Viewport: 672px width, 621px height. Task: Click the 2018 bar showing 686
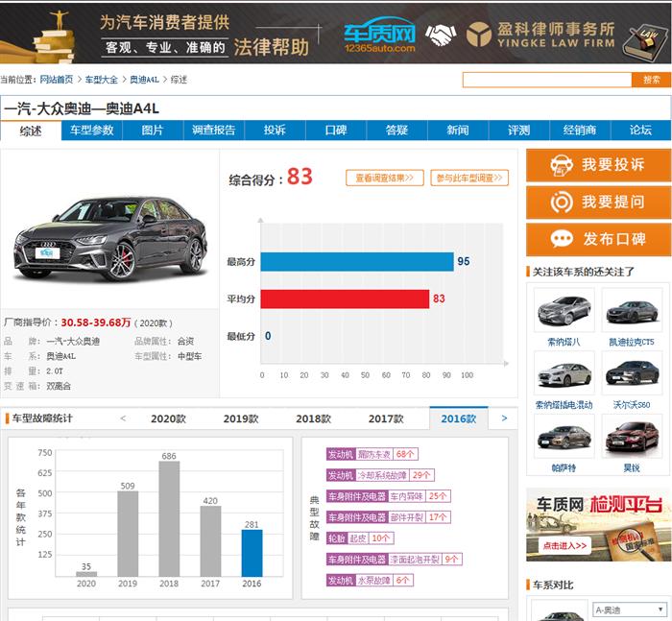click(x=169, y=518)
